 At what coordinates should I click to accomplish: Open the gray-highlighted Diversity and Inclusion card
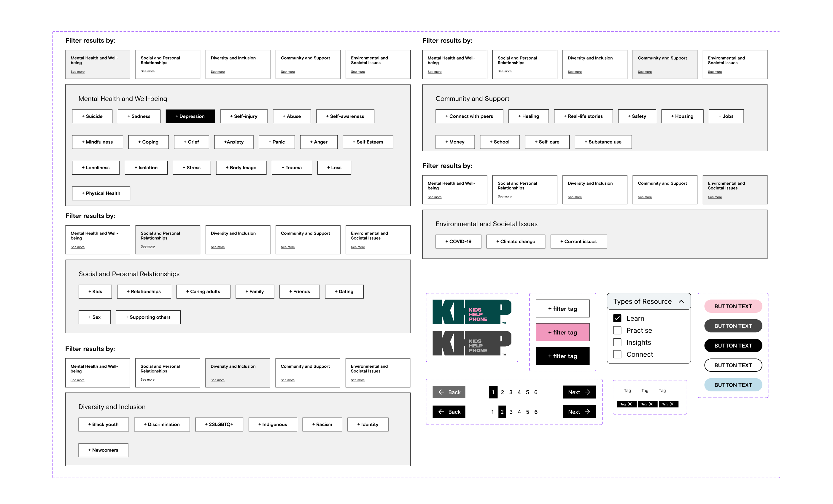(x=238, y=373)
